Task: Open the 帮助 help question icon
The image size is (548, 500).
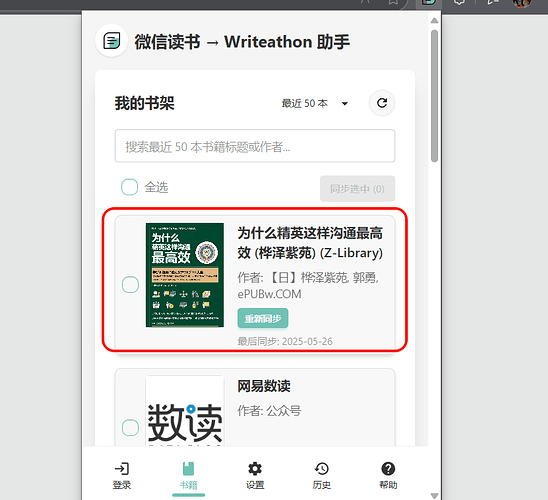Action: tap(388, 469)
